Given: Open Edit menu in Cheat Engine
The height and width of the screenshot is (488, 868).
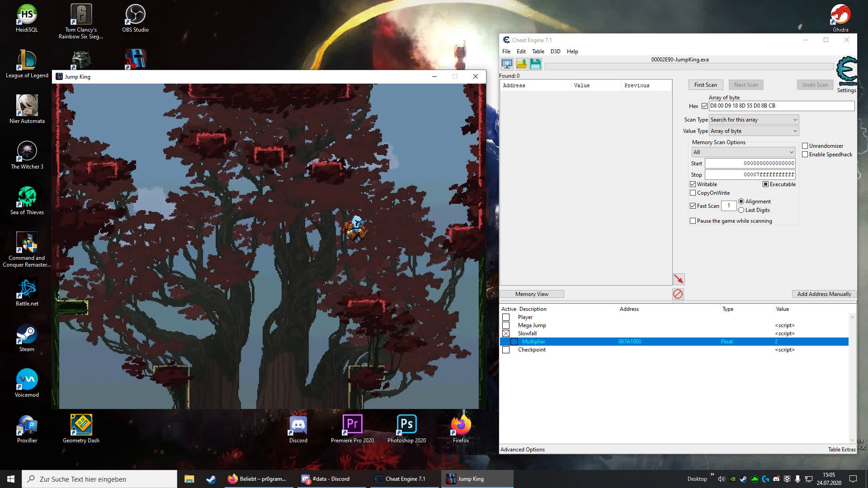Looking at the screenshot, I should (x=521, y=52).
